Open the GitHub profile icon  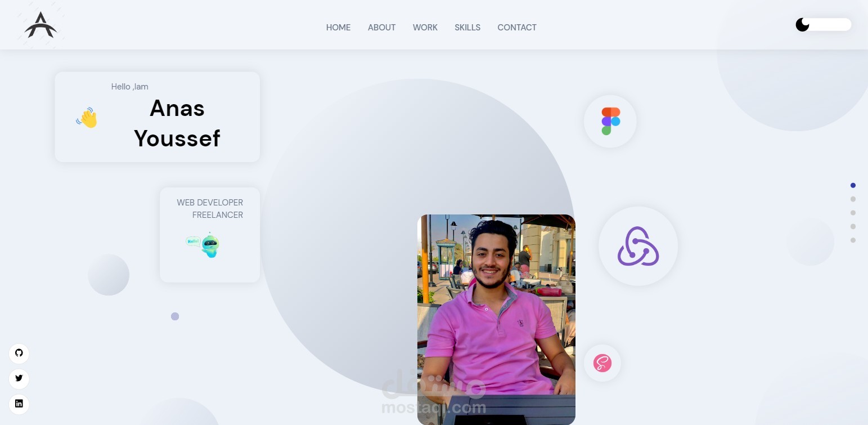[x=19, y=353]
